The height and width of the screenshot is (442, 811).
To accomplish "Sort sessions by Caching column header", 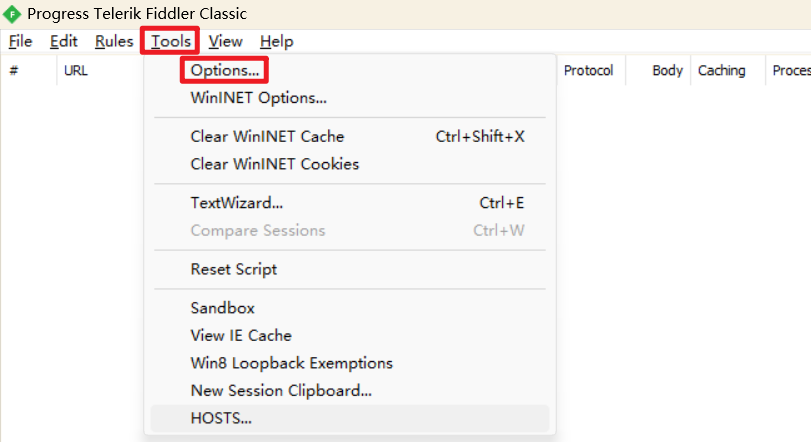I will (722, 70).
